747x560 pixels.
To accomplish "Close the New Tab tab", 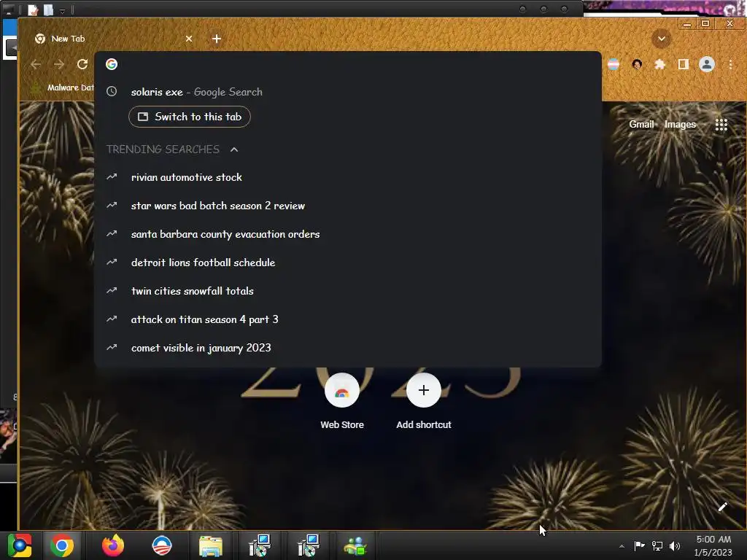I will click(x=189, y=39).
